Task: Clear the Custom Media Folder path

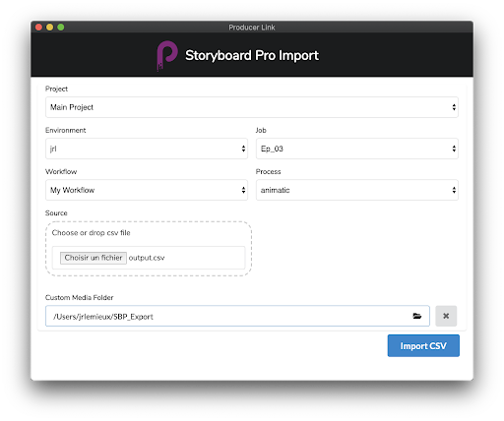Action: pyautogui.click(x=446, y=316)
